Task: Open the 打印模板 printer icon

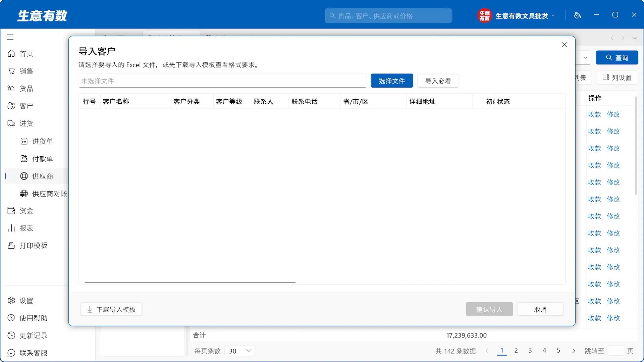Action: (11, 245)
